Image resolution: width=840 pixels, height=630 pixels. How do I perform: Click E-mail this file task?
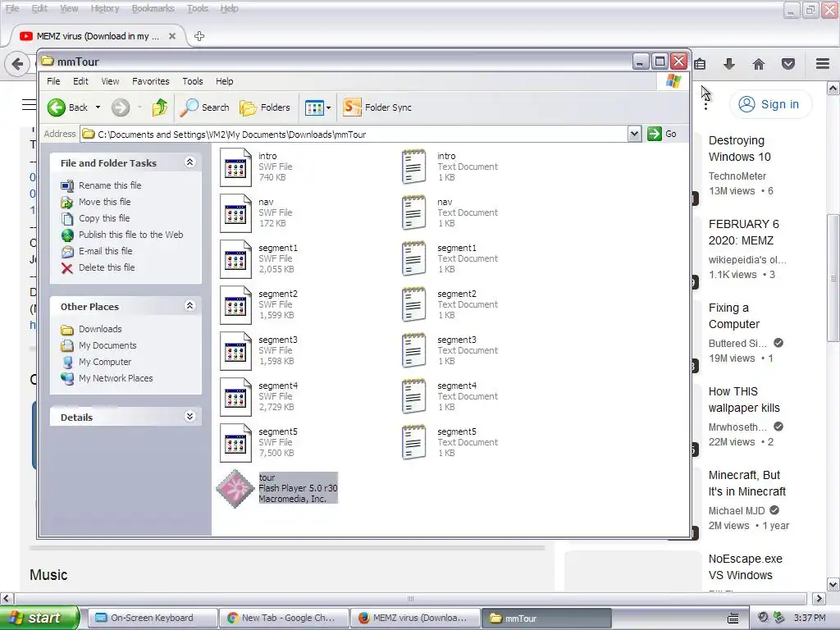tap(97, 251)
